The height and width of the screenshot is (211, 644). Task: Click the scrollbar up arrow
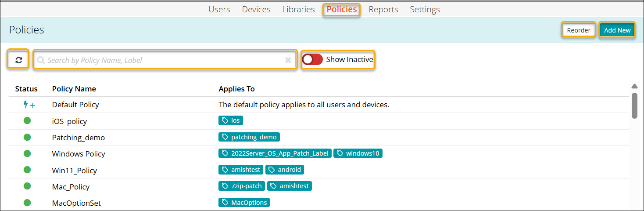click(x=634, y=86)
